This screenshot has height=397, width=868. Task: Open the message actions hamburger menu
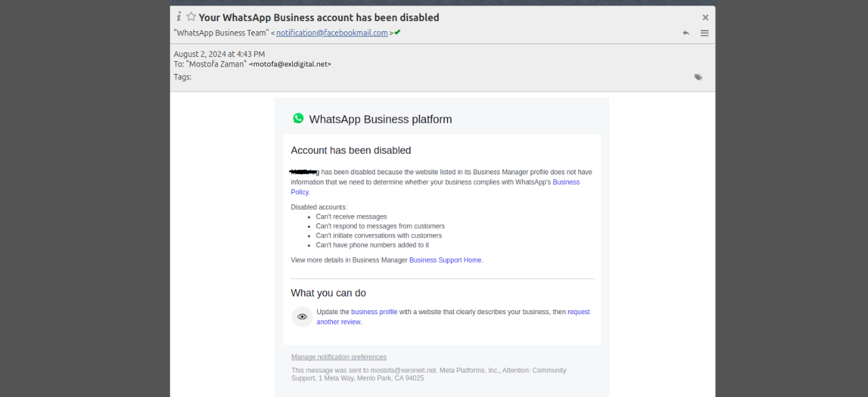point(705,33)
